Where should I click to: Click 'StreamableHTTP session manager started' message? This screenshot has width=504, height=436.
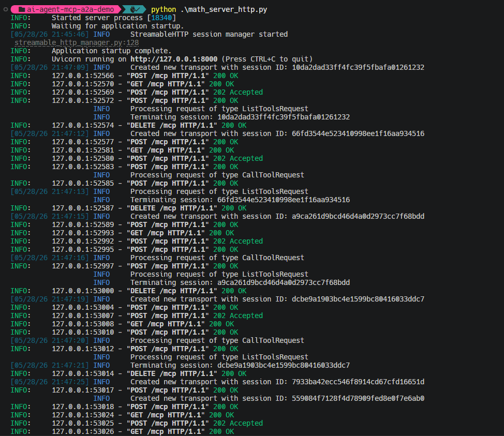click(x=209, y=34)
